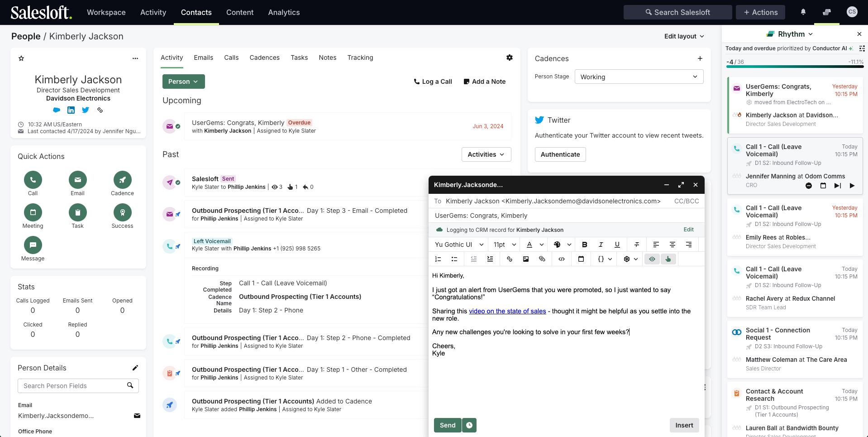Click the Success quick action icon
Viewport: 868px width, 437px height.
click(x=122, y=212)
